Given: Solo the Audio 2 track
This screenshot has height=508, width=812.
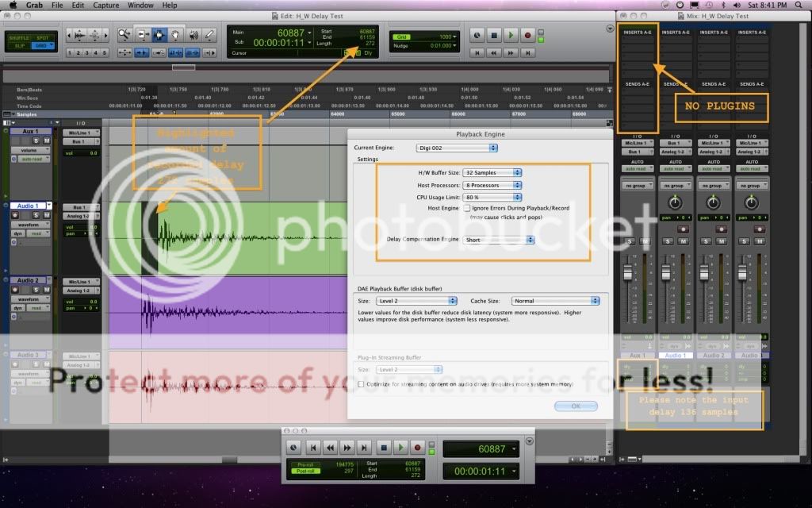Looking at the screenshot, I should click(x=36, y=290).
